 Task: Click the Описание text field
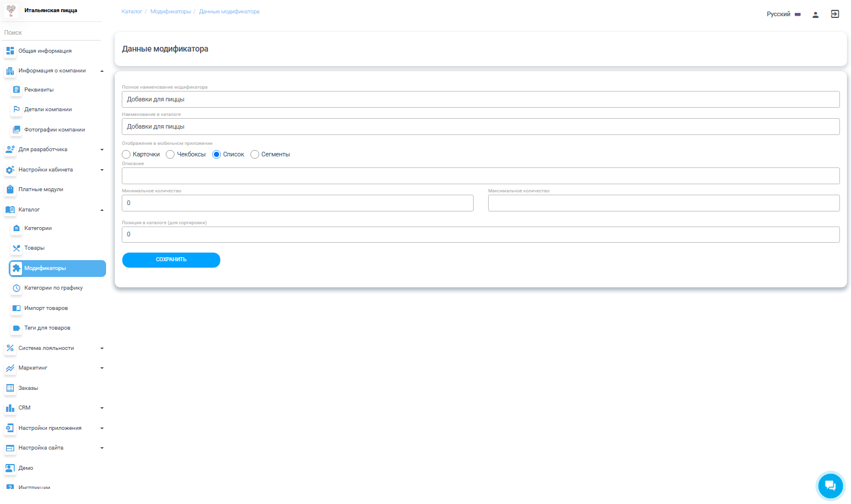coord(480,176)
